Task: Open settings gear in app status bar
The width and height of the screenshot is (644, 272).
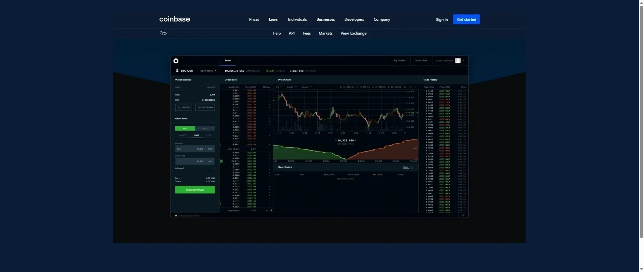Action: 463,215
